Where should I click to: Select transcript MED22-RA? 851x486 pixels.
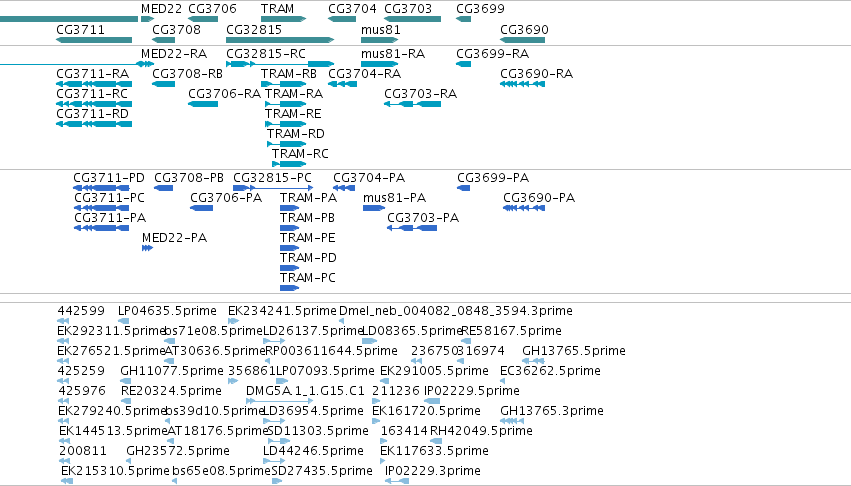(x=174, y=54)
